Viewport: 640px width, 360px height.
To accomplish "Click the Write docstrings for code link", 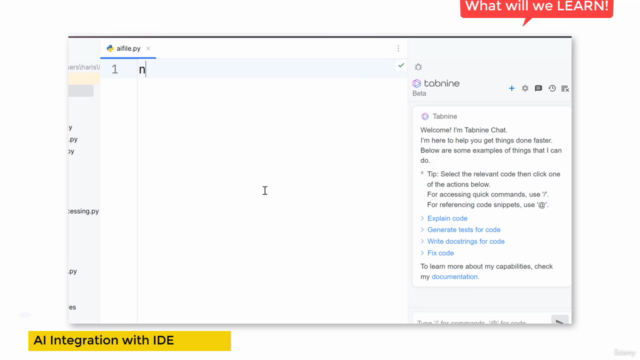I will 466,241.
